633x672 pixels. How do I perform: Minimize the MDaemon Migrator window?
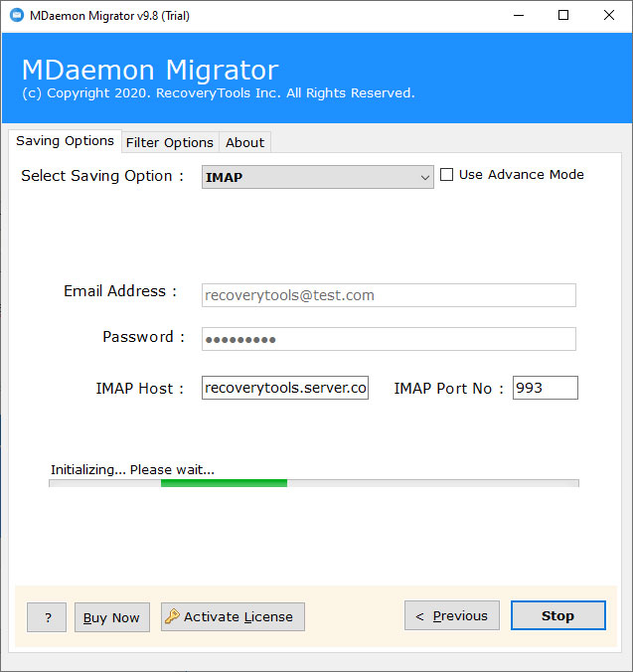518,15
